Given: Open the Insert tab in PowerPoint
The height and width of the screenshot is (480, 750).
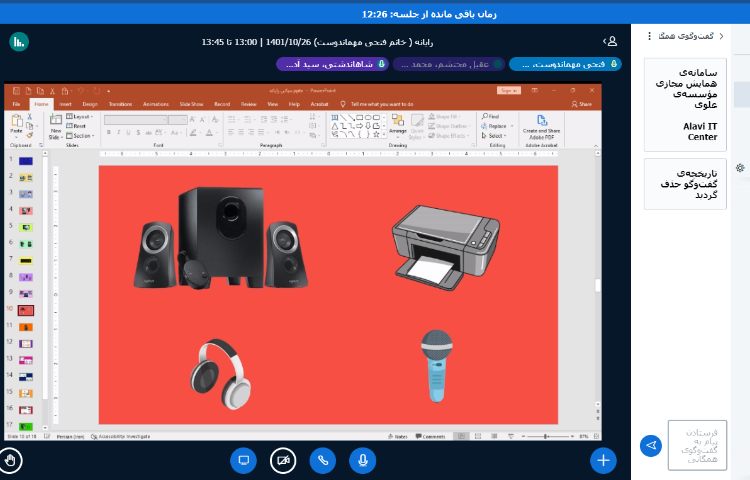Looking at the screenshot, I should click(x=65, y=103).
